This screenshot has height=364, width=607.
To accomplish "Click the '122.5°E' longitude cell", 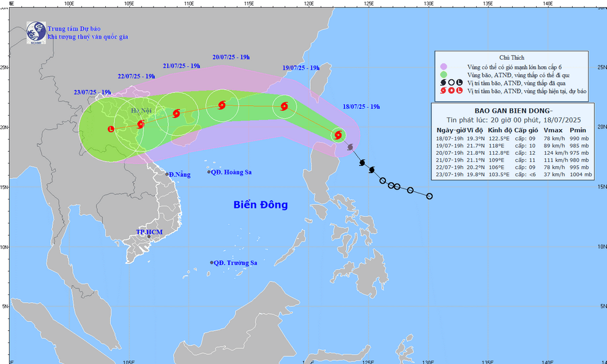I will [x=499, y=139].
